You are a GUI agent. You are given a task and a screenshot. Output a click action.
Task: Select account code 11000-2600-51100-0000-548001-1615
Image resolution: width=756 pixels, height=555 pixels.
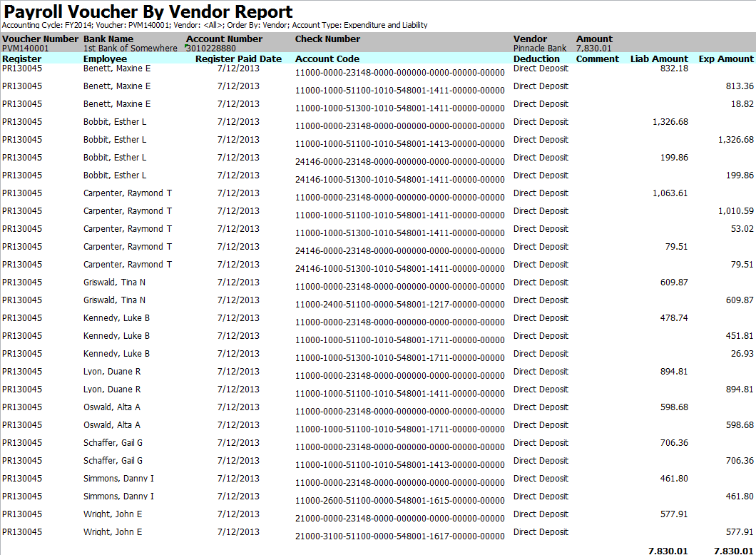[399, 501]
